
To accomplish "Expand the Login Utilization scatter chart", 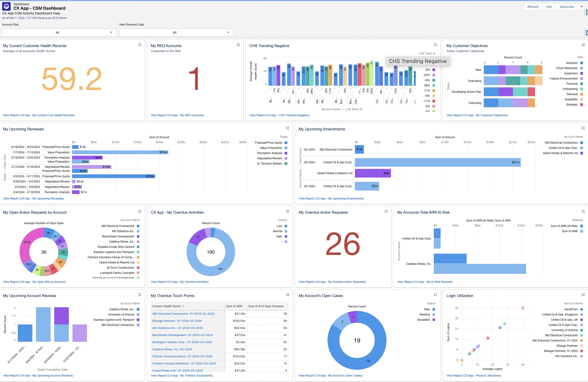I will coord(583,295).
